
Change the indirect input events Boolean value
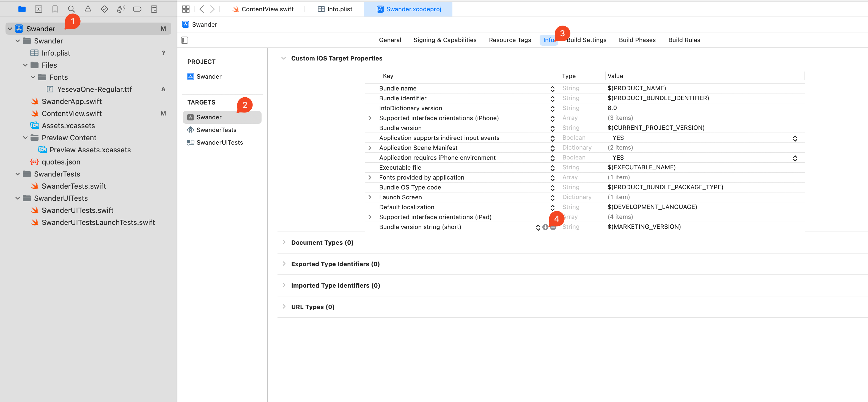tap(795, 138)
